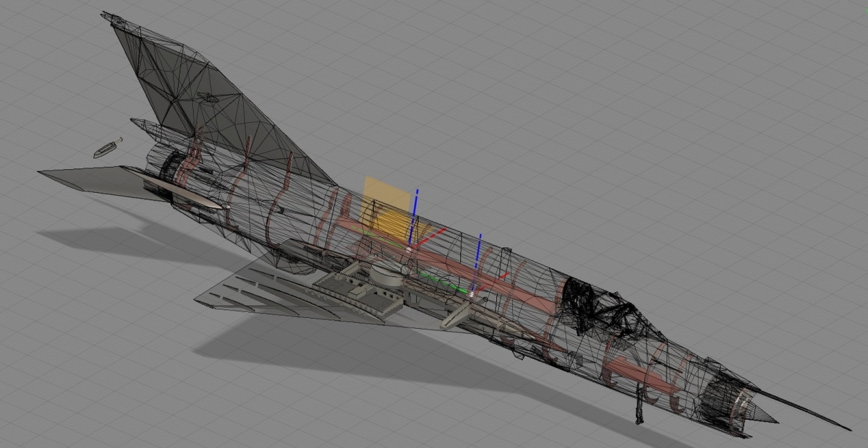Viewport: 868px width, 448px height.
Task: Click empty grid area to deselect all
Action: pyautogui.click(x=651, y=108)
